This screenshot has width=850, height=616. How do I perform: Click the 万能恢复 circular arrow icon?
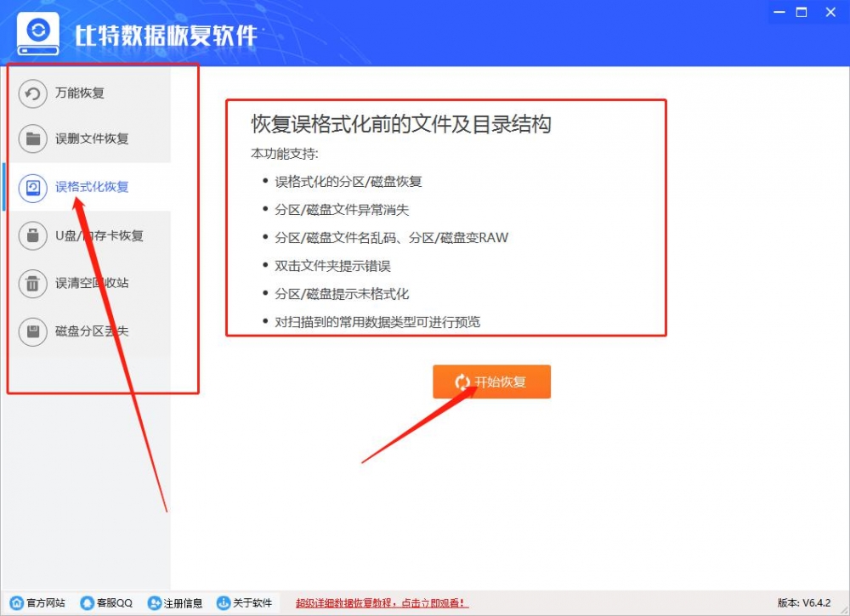tap(32, 93)
